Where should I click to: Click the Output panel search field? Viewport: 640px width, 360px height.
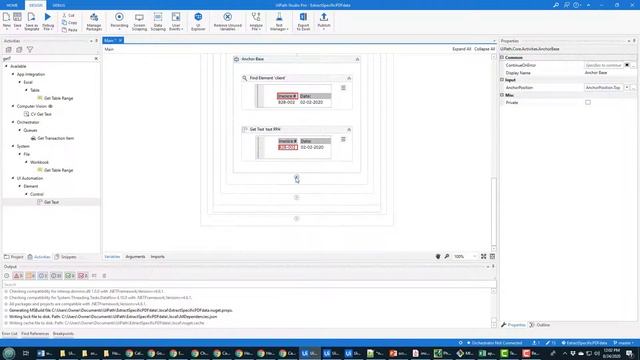[249, 284]
